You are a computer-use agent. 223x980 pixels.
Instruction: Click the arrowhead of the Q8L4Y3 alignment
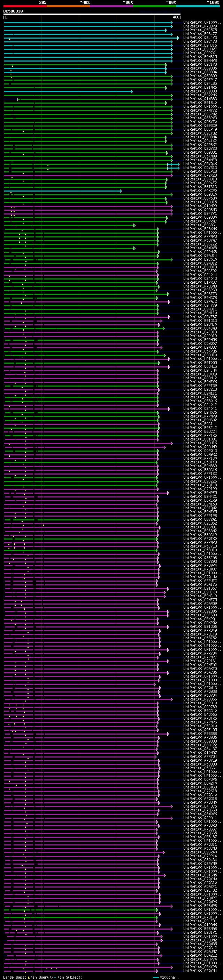coord(178,38)
